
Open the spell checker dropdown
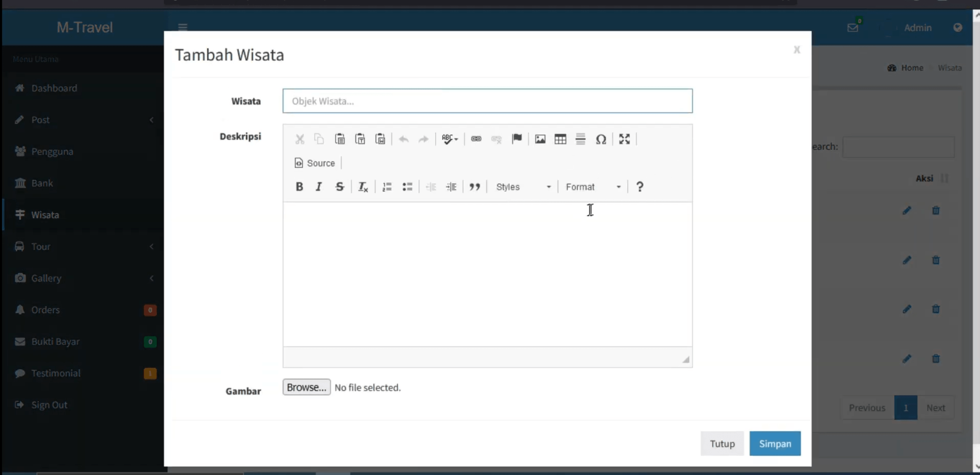[450, 139]
